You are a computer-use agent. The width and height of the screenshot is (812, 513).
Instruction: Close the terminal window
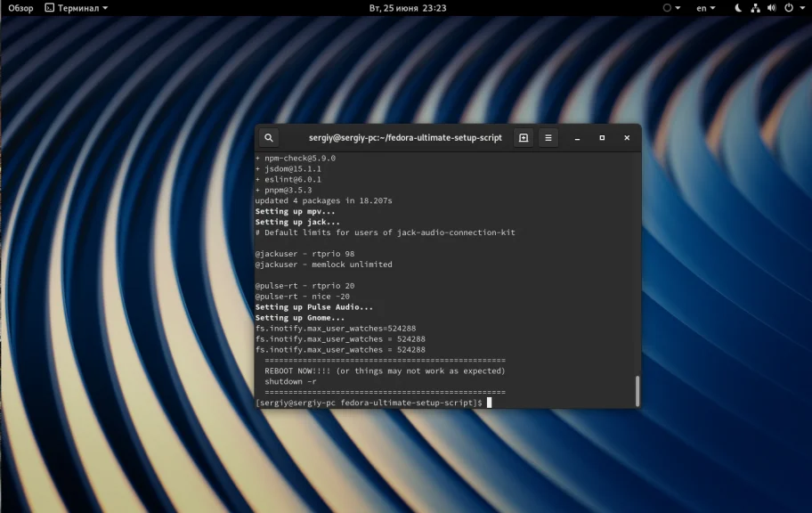pos(627,138)
